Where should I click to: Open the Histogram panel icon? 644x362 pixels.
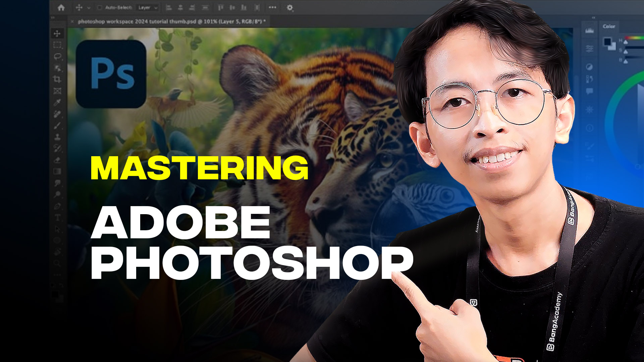(589, 31)
